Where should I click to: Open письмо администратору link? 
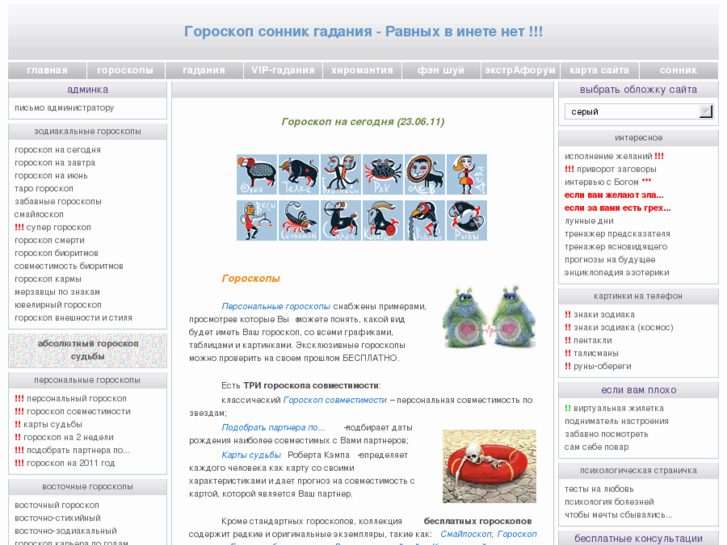pos(64,108)
